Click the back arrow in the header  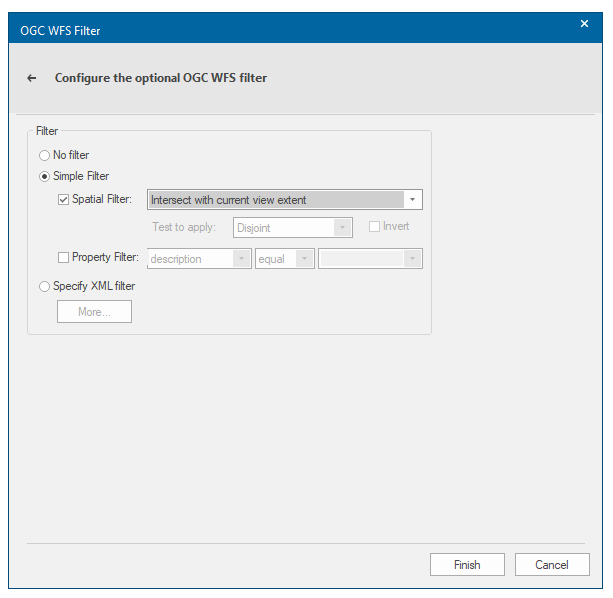(x=32, y=78)
